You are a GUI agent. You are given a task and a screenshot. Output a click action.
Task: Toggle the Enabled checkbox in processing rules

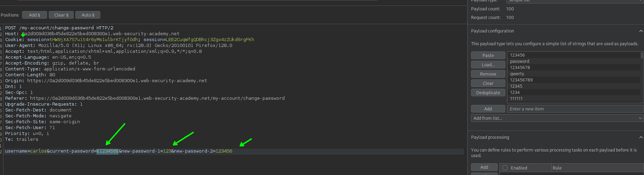click(x=505, y=168)
